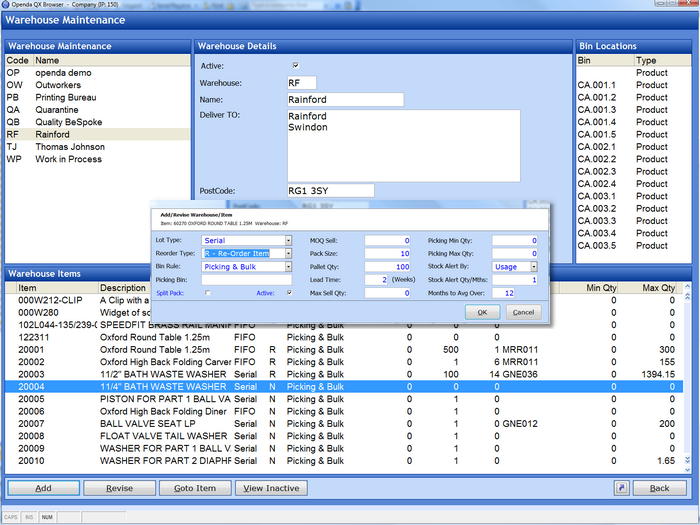
Task: Toggle the Active checkbox in Warehouse Details
Action: [296, 66]
